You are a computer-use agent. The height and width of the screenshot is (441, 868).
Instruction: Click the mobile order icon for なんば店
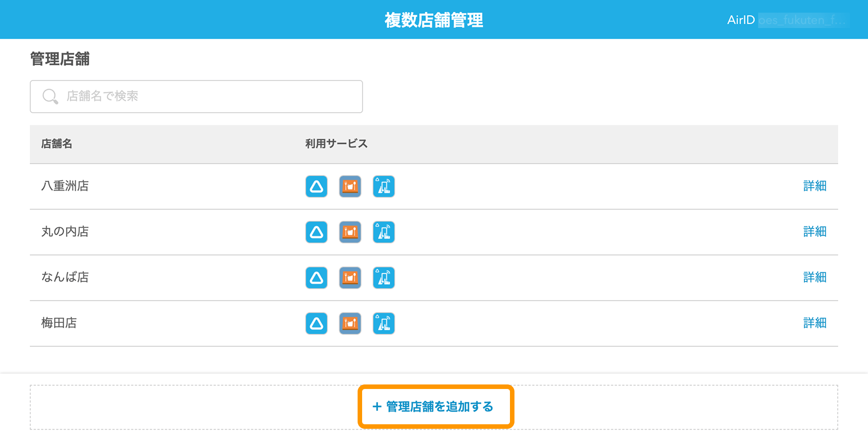tap(384, 278)
